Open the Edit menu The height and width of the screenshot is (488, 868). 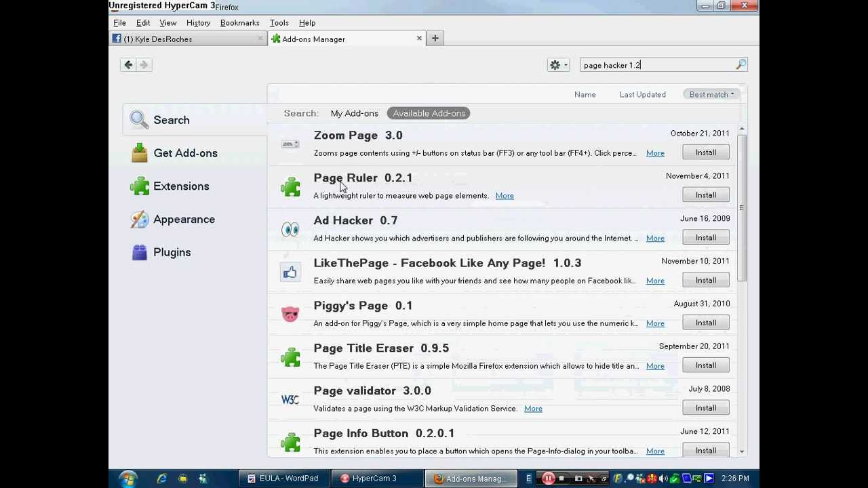coord(143,23)
